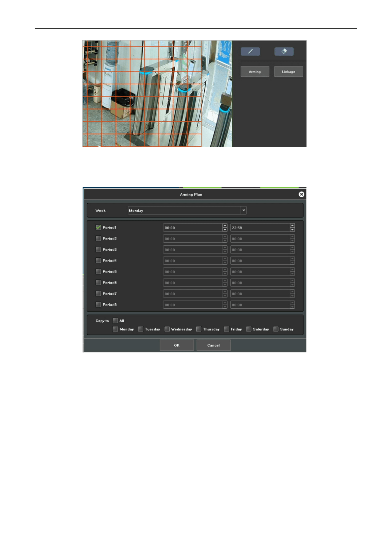Open the Week dropdown showing Monday

coord(187,210)
